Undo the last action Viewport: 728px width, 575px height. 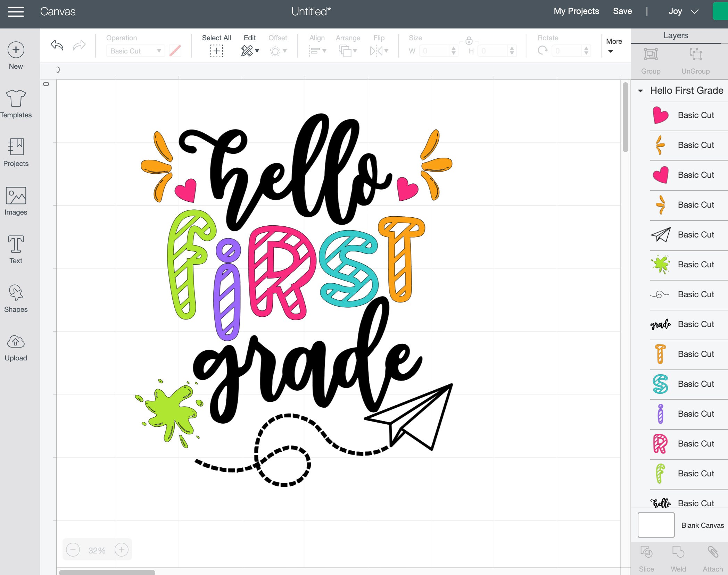(57, 45)
